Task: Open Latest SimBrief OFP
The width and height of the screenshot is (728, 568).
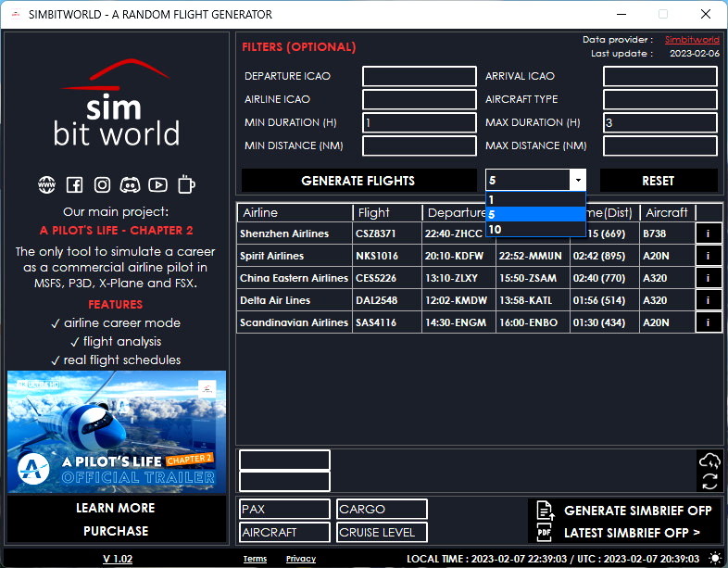Action: tap(632, 533)
